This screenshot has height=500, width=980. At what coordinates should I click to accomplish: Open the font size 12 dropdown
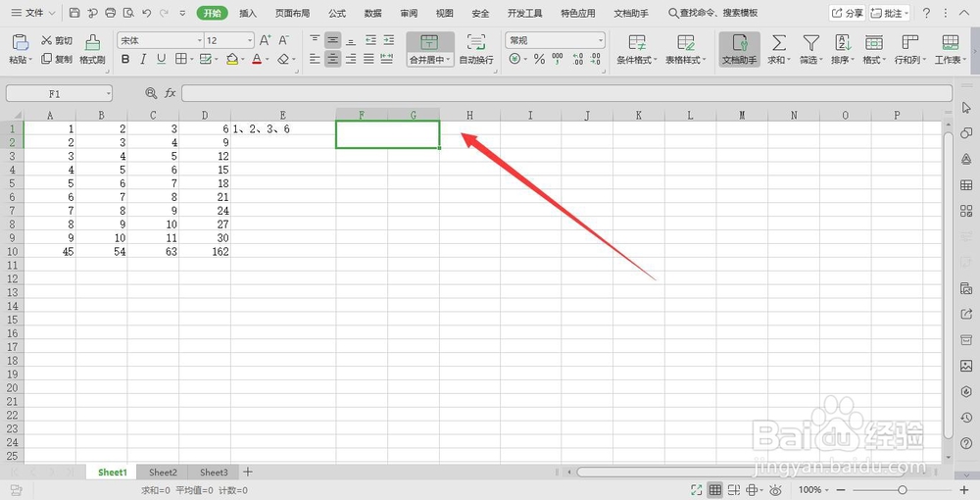pos(250,40)
